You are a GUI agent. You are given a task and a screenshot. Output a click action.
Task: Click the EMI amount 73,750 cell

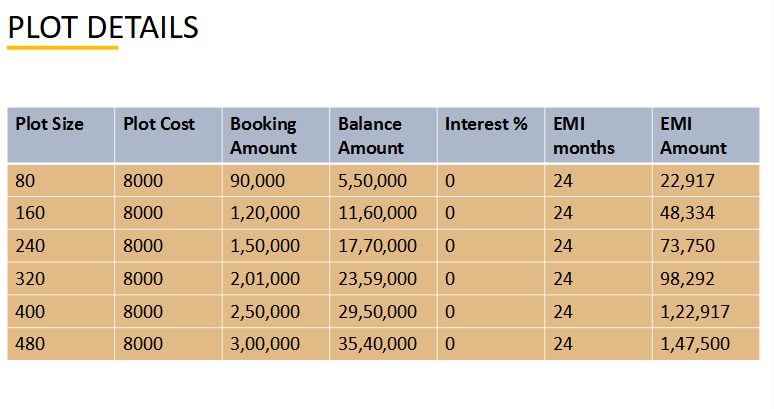click(x=706, y=246)
